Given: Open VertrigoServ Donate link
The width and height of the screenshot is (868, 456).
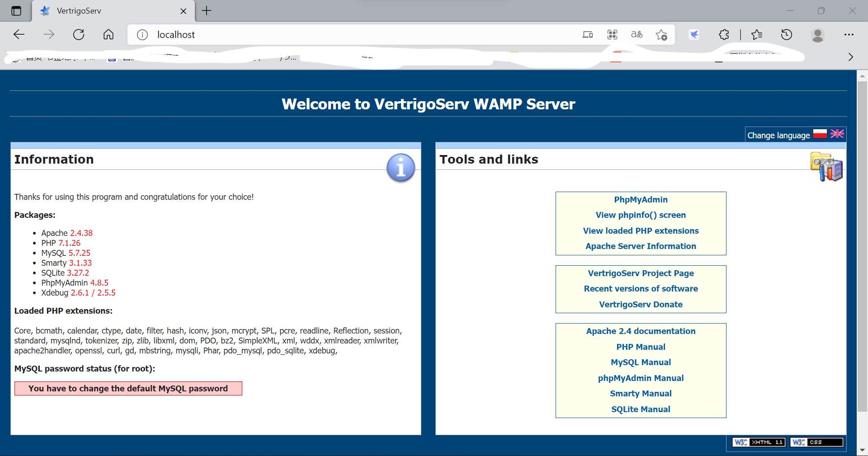Looking at the screenshot, I should [x=641, y=305].
